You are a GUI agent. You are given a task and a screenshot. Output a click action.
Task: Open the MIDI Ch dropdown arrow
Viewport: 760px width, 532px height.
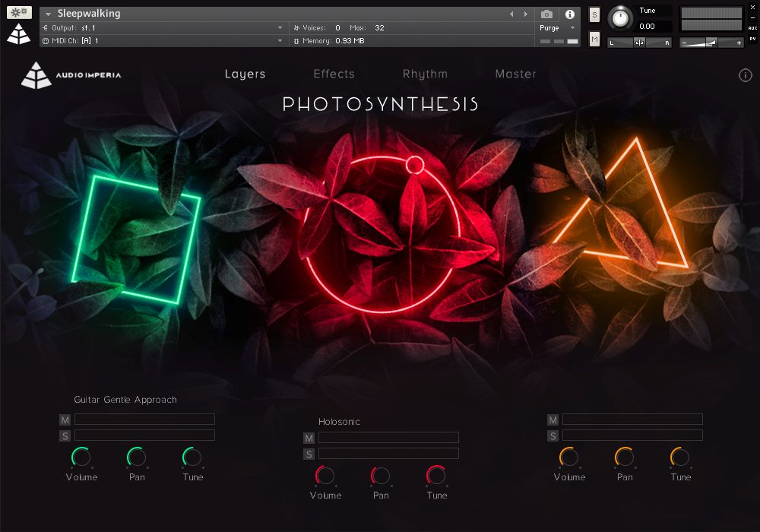point(280,41)
